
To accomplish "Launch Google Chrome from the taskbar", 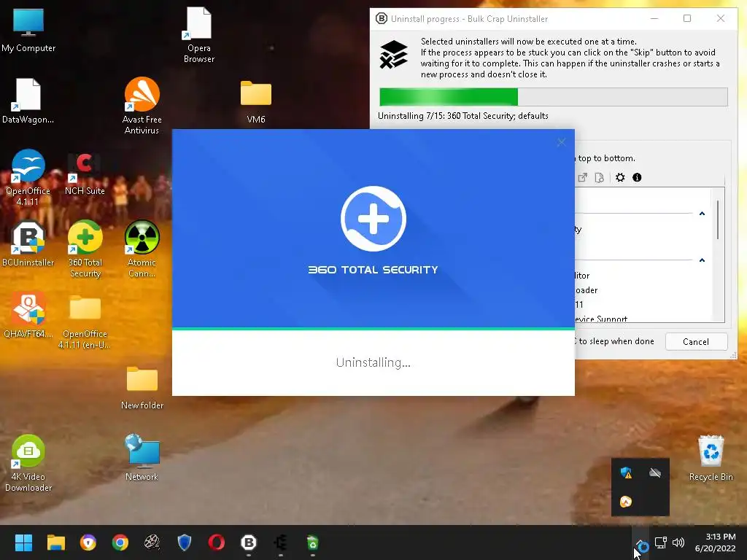I will pos(120,542).
